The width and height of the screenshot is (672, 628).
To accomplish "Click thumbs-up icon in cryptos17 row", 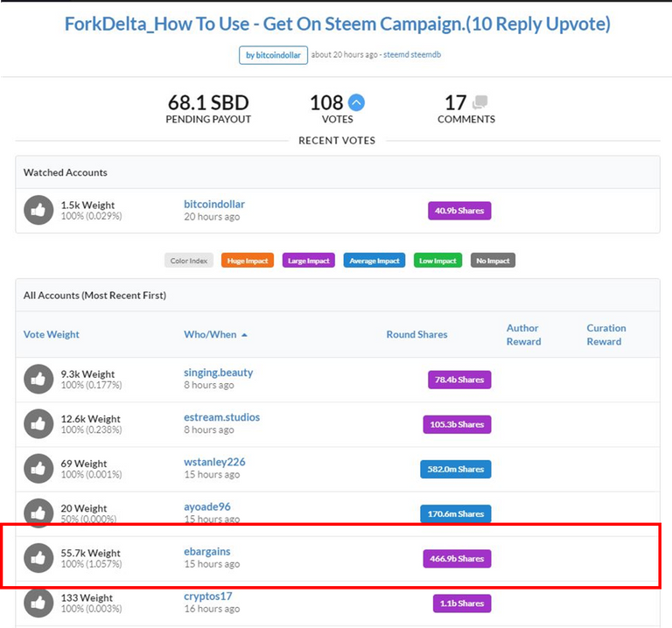I will pyautogui.click(x=38, y=603).
